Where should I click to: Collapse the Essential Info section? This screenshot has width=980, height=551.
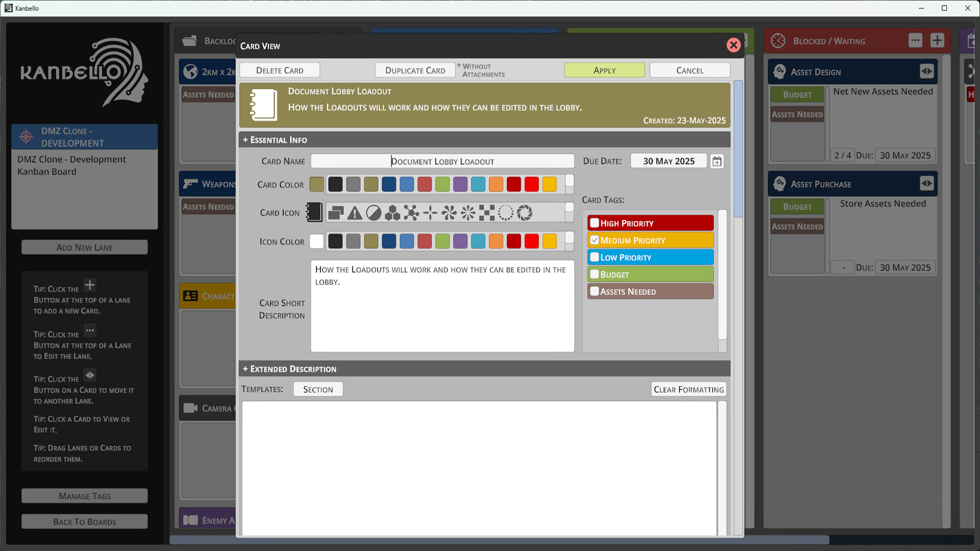pos(275,139)
